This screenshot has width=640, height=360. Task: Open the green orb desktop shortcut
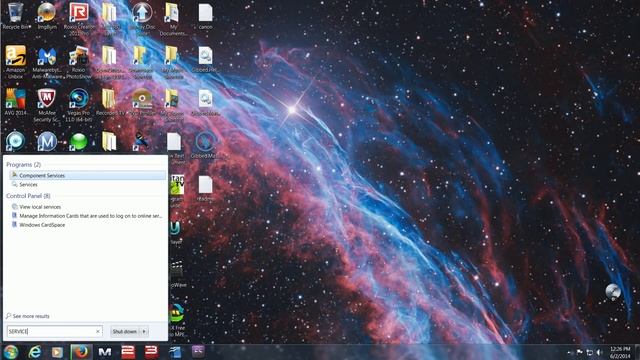(x=79, y=142)
